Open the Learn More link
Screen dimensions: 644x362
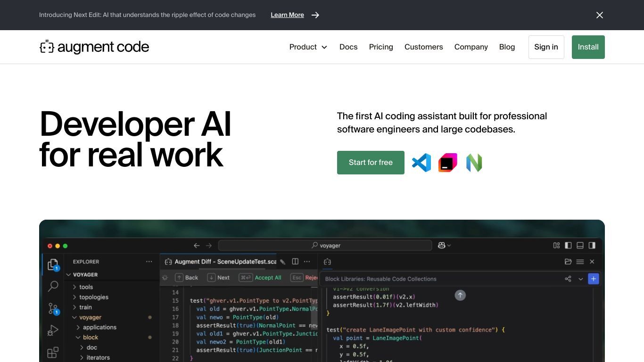tap(287, 15)
